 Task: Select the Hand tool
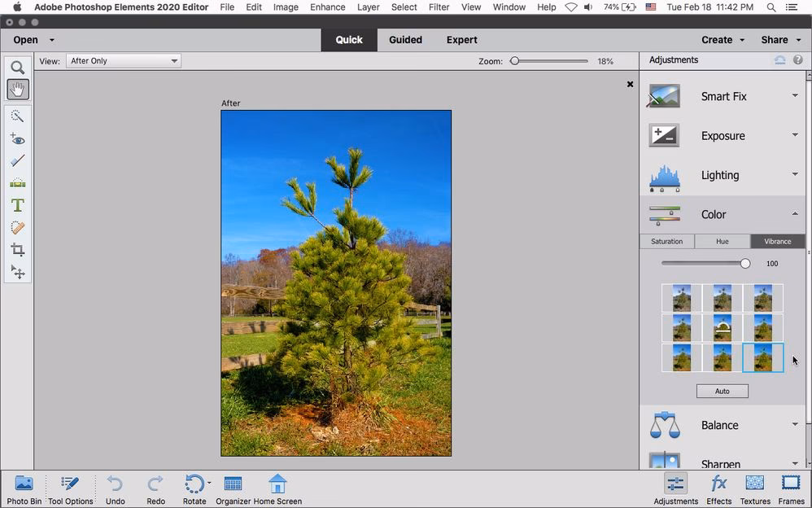(x=17, y=90)
